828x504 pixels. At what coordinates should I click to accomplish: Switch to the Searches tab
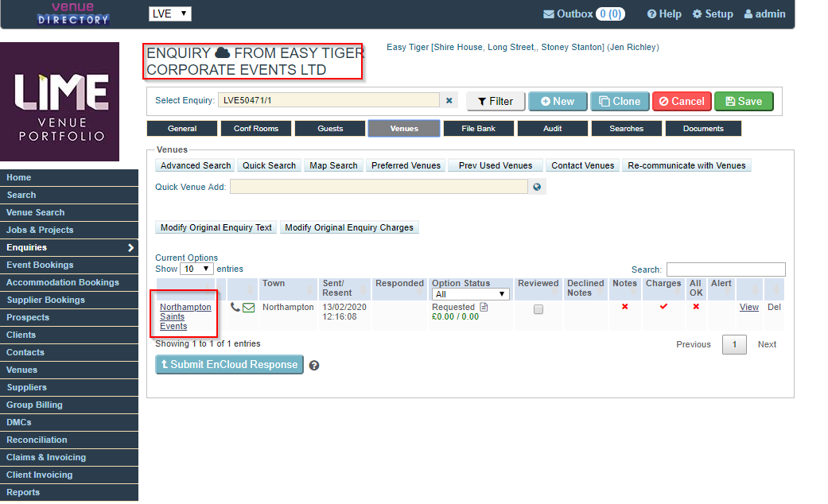[626, 128]
